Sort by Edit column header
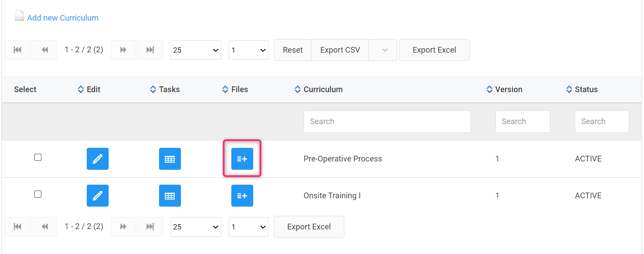644x254 pixels. [x=89, y=89]
